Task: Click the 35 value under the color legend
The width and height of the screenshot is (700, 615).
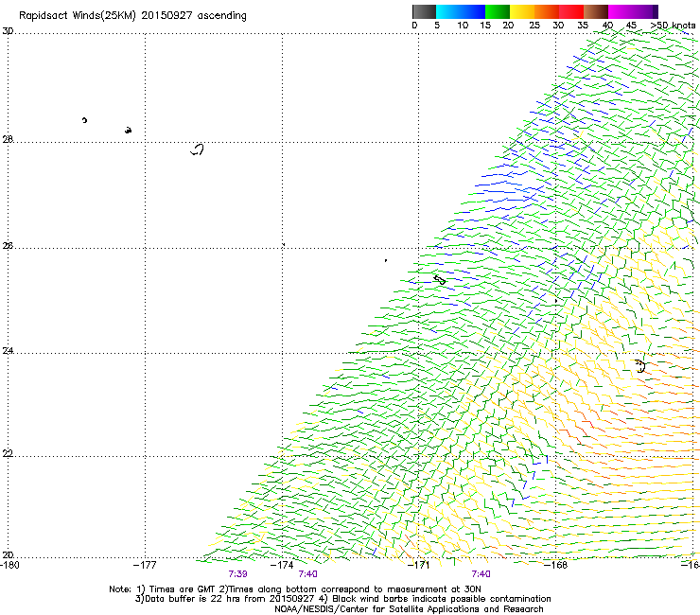Action: pyautogui.click(x=583, y=26)
